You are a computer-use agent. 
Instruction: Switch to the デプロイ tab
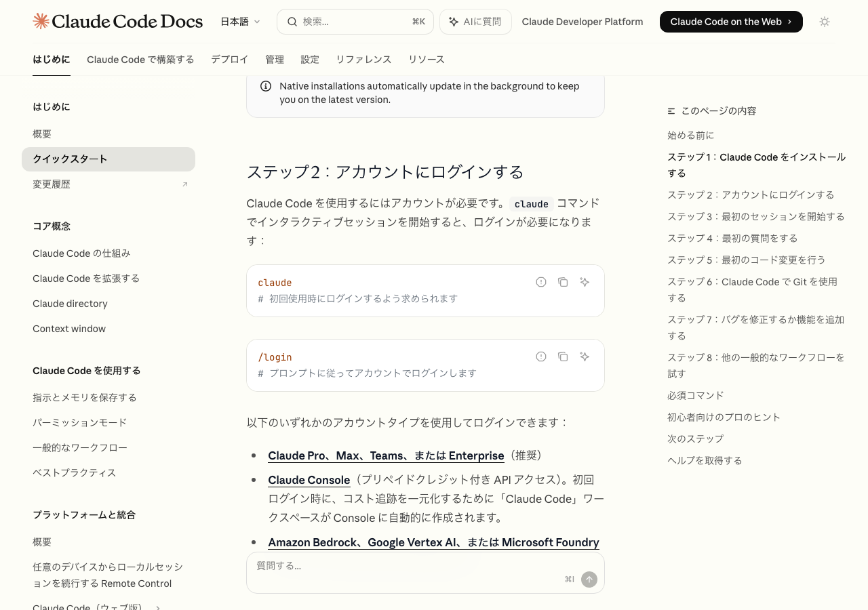coord(229,60)
